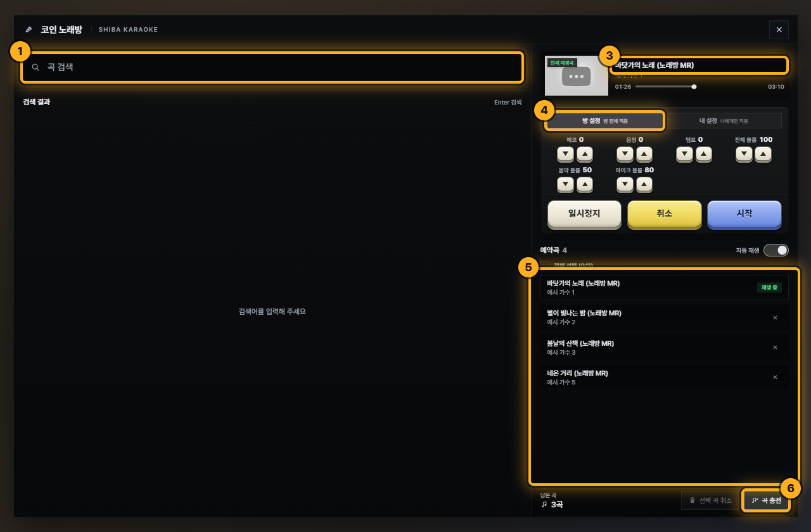Click the 현재 재생곡 video thumbnail

tap(576, 75)
